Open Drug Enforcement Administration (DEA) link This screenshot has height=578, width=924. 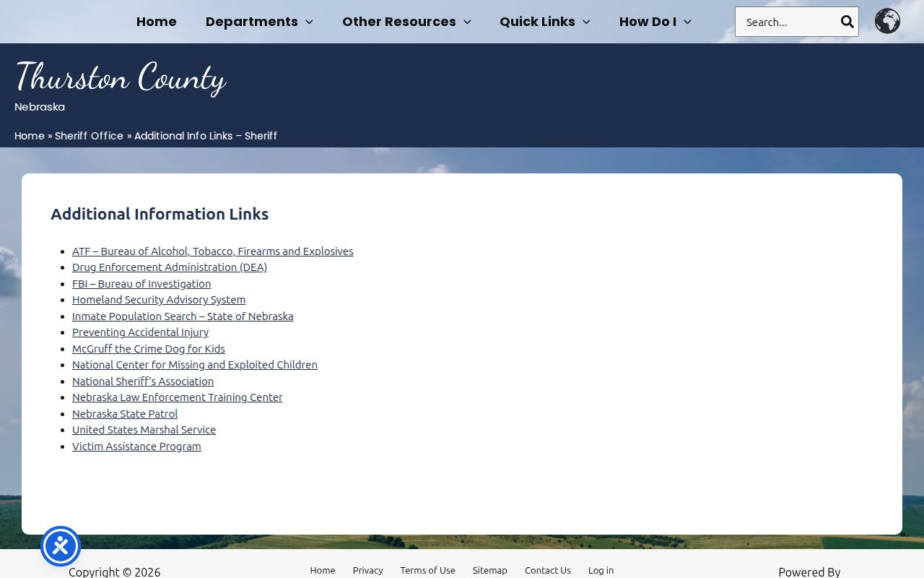pyautogui.click(x=170, y=267)
